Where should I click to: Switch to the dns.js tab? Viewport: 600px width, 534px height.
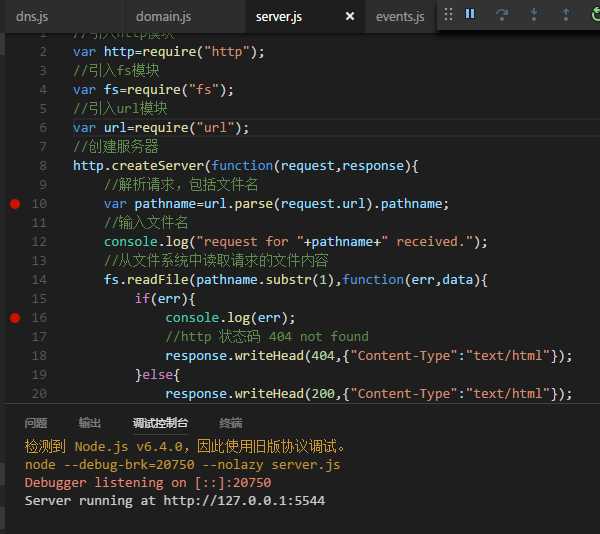tap(32, 16)
